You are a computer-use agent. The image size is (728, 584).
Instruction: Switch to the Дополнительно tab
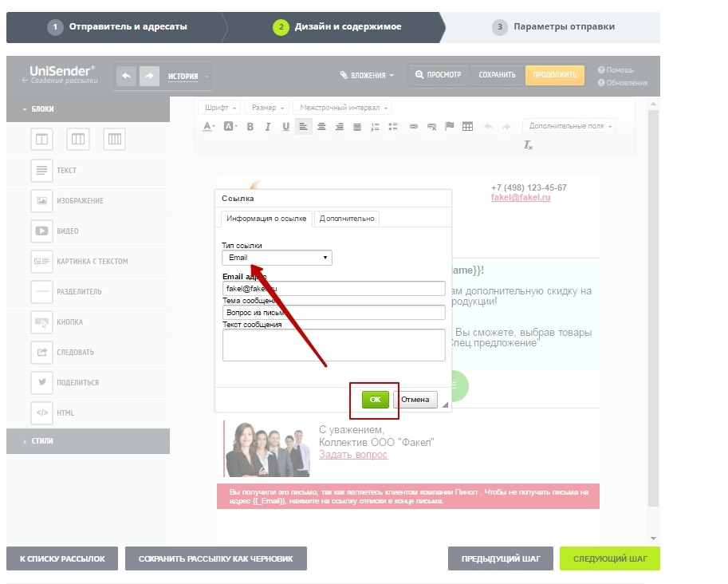pyautogui.click(x=346, y=219)
